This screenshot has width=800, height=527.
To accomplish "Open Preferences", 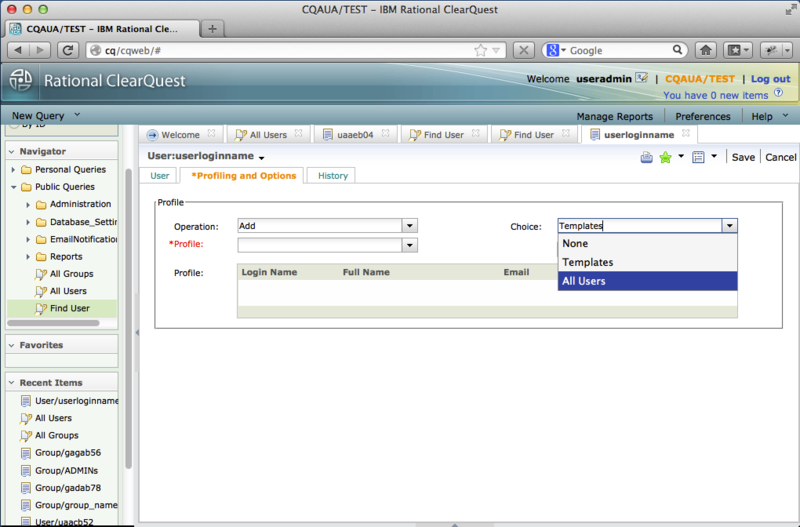I will (703, 116).
